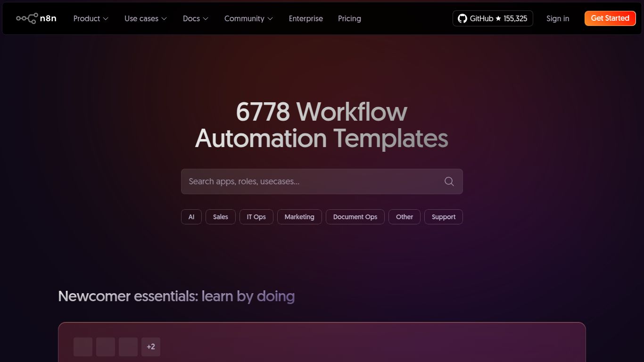Click the GitHub octocat icon
Image resolution: width=644 pixels, height=362 pixels.
[x=462, y=18]
